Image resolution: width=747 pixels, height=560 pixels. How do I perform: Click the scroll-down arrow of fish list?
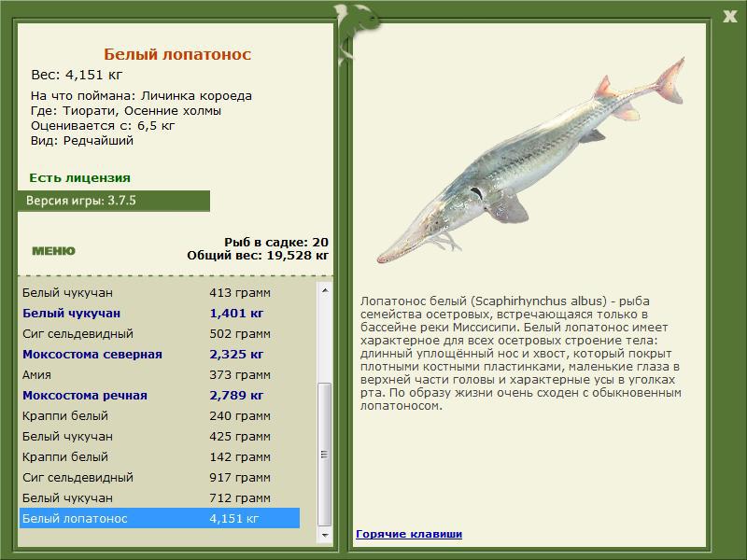coord(325,535)
